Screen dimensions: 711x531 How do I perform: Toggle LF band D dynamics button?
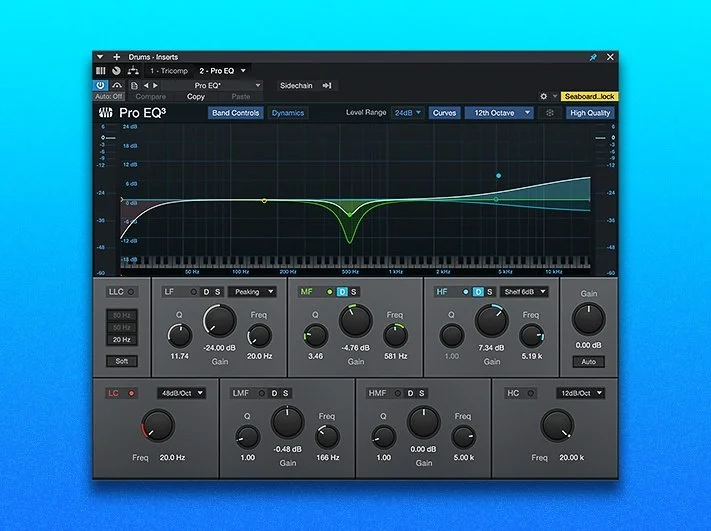pyautogui.click(x=206, y=292)
